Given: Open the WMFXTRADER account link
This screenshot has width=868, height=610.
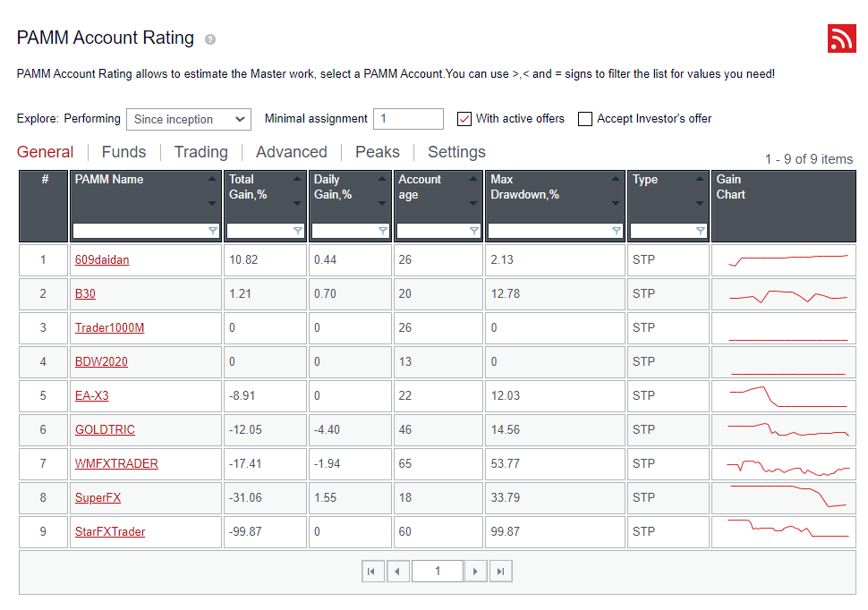Looking at the screenshot, I should (116, 464).
